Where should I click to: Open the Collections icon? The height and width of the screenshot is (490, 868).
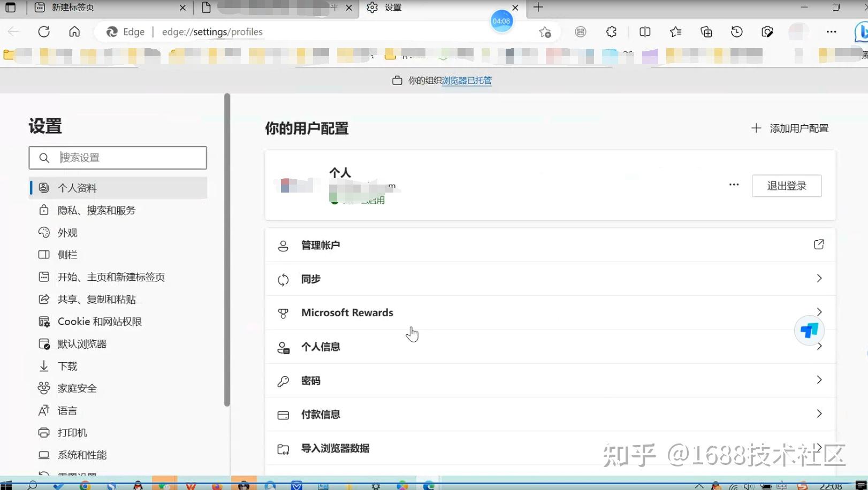706,32
